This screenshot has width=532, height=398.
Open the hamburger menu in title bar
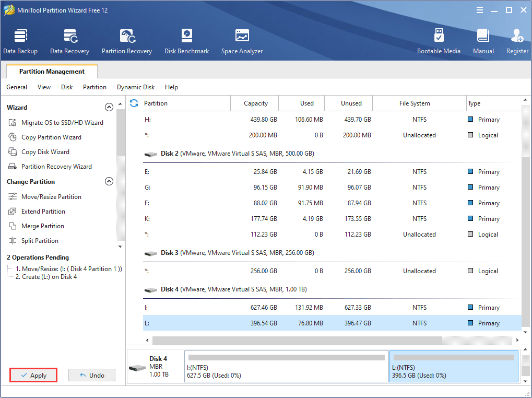(x=479, y=10)
